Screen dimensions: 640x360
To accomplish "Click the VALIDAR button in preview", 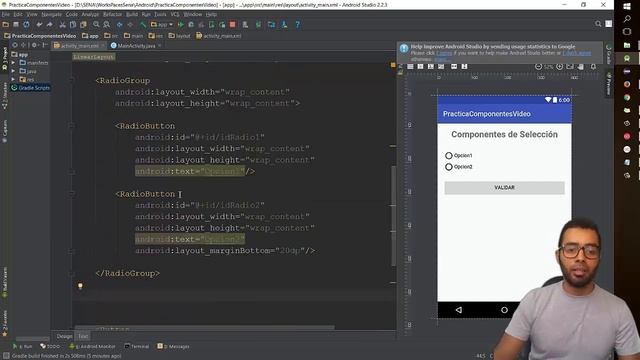I will (504, 188).
